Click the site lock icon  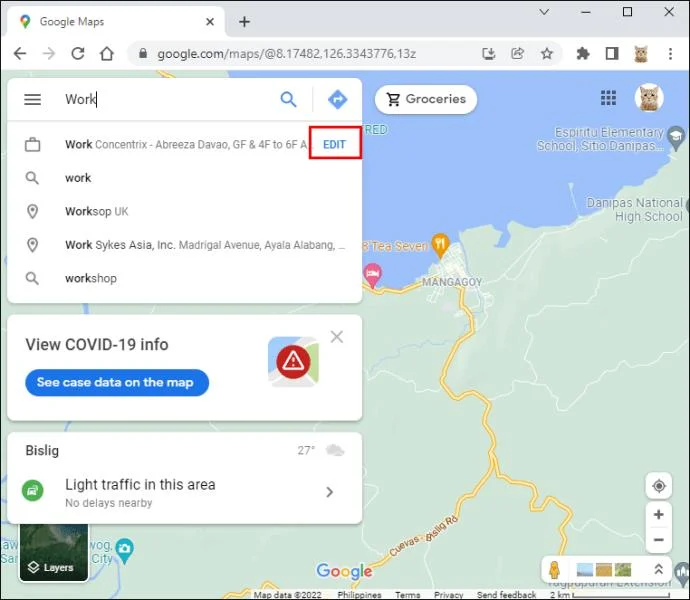click(142, 54)
